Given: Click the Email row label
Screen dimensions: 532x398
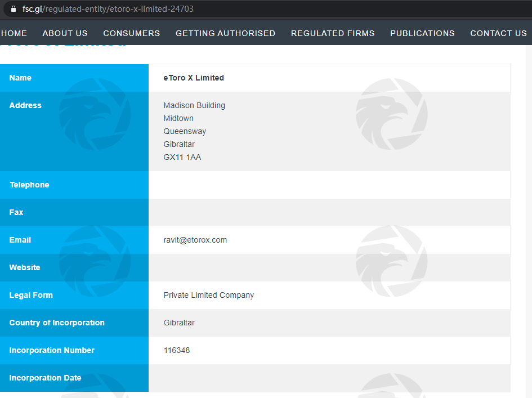Looking at the screenshot, I should tap(20, 240).
